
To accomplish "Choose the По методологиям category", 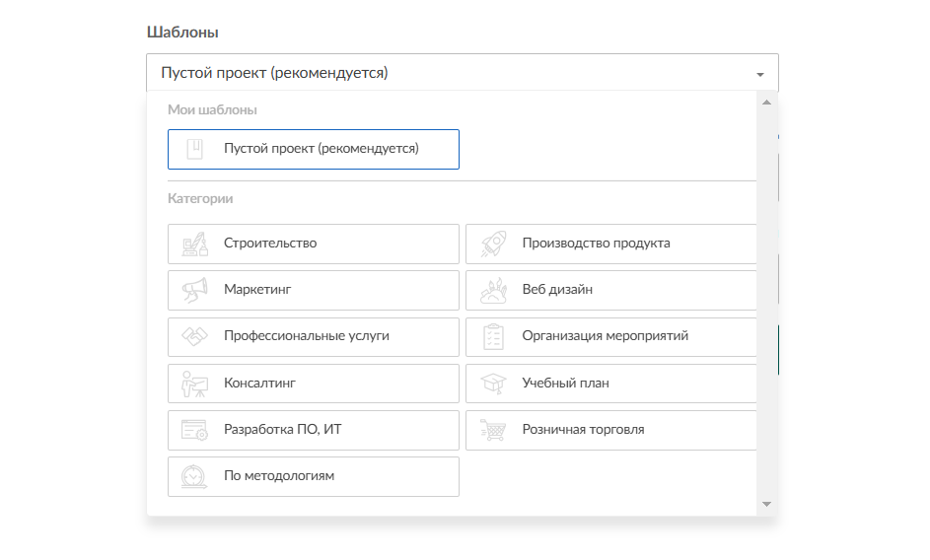I will point(314,476).
